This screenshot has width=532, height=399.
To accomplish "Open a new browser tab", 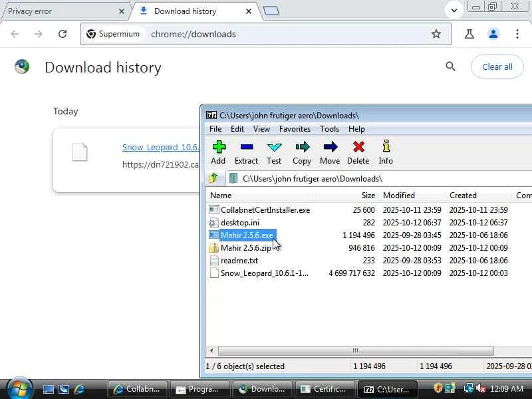I will (x=271, y=11).
